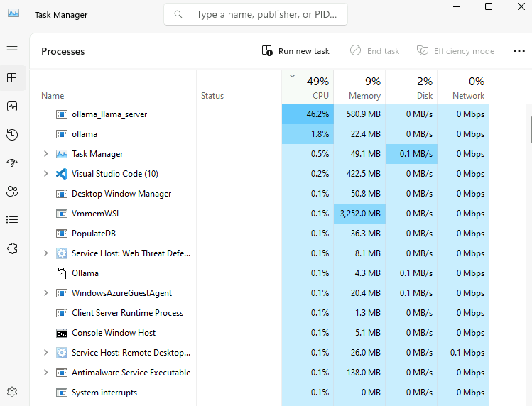Sort by the CPU column header
Screen dimensions: 532x406
(x=308, y=87)
